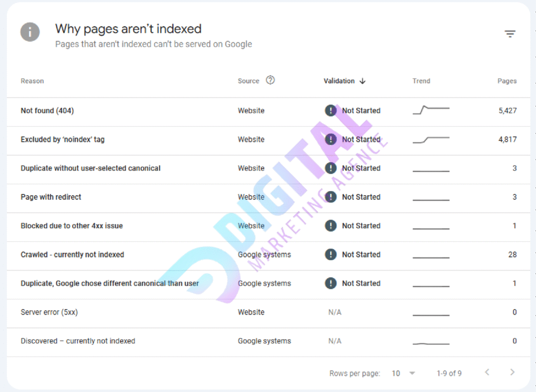
Task: Open the filter icon at top right
Action: coord(510,33)
